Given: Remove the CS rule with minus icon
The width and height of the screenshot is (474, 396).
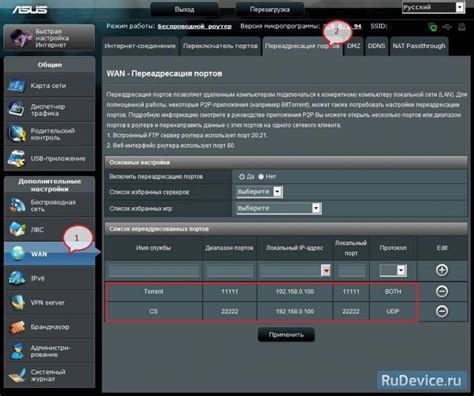Looking at the screenshot, I should point(442,311).
